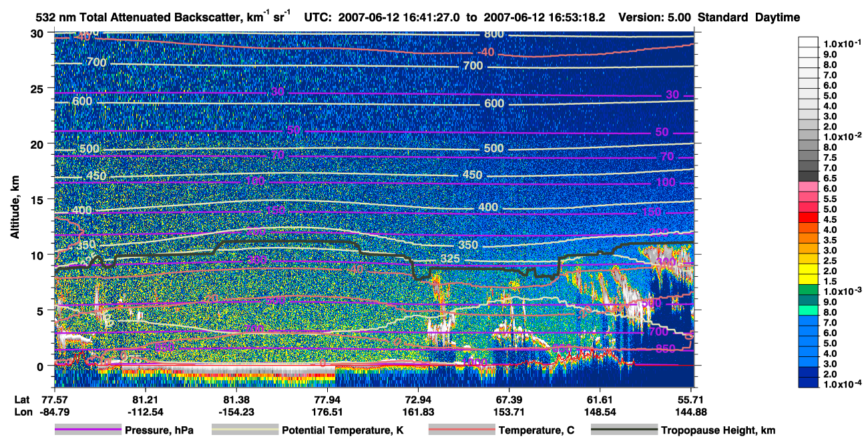Click longitude value -84.79
Image resolution: width=868 pixels, height=445 pixels.
coord(54,412)
